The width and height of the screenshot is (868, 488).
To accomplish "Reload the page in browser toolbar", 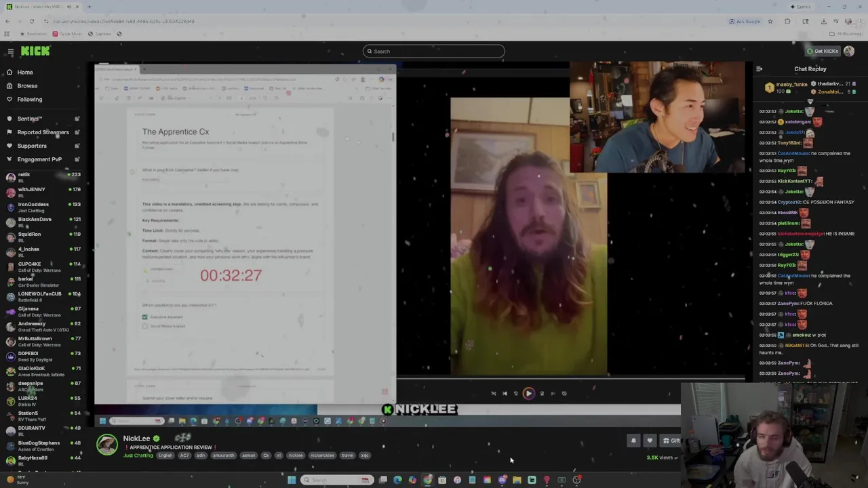I will click(x=32, y=21).
